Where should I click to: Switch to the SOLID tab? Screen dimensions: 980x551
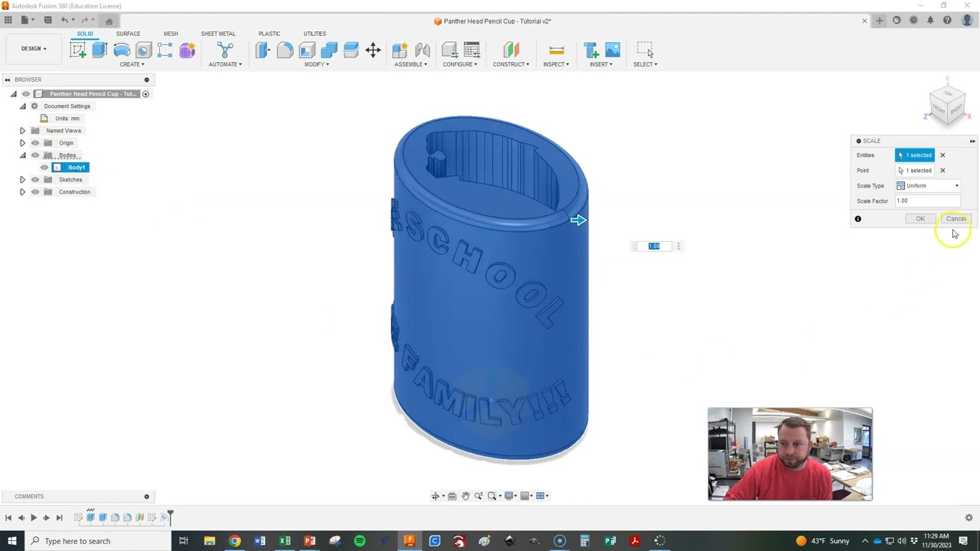pos(85,34)
